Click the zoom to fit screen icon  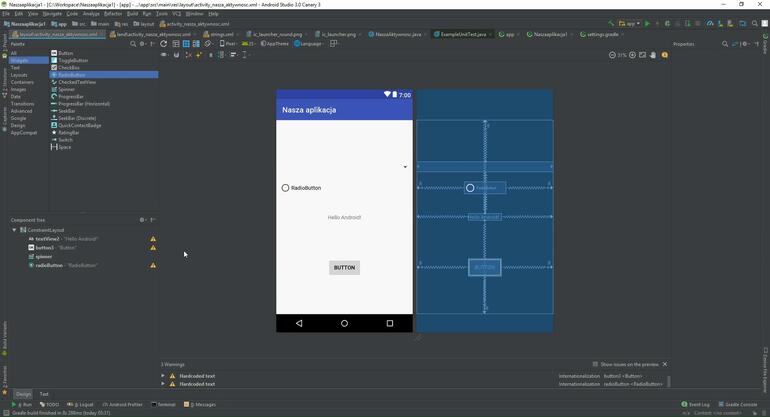tap(642, 55)
